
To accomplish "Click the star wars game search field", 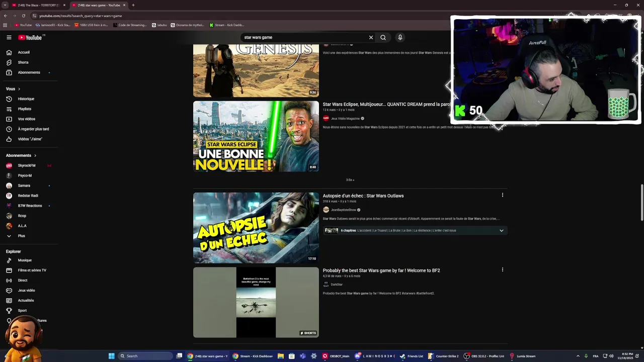I will [304, 37].
